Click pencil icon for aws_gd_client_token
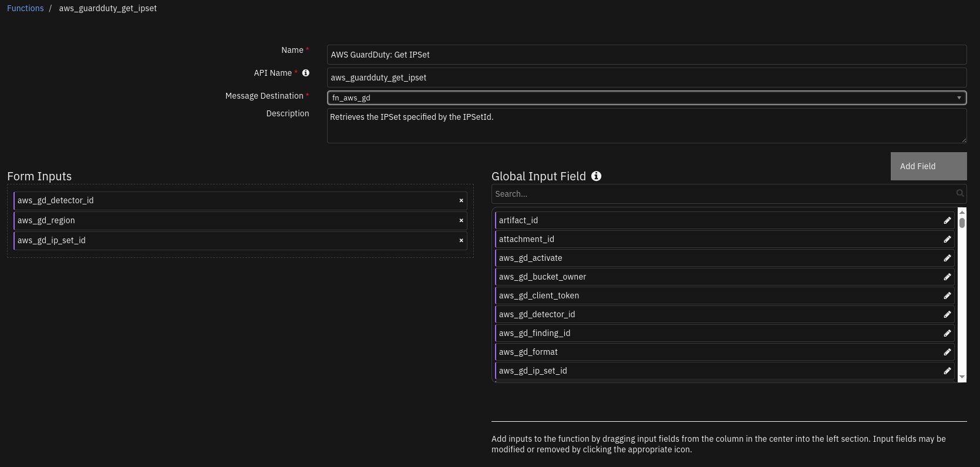This screenshot has width=980, height=467. click(x=947, y=295)
